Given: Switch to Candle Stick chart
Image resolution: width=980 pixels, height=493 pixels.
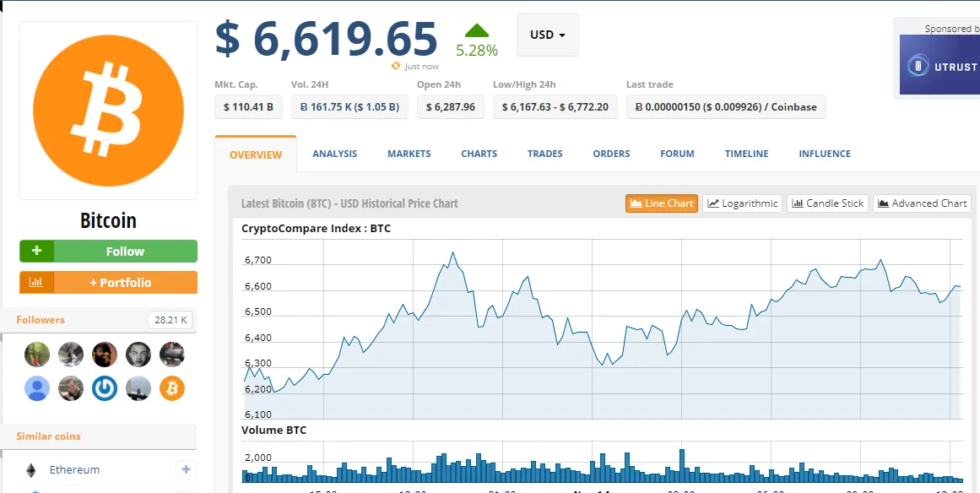Looking at the screenshot, I should 827,203.
